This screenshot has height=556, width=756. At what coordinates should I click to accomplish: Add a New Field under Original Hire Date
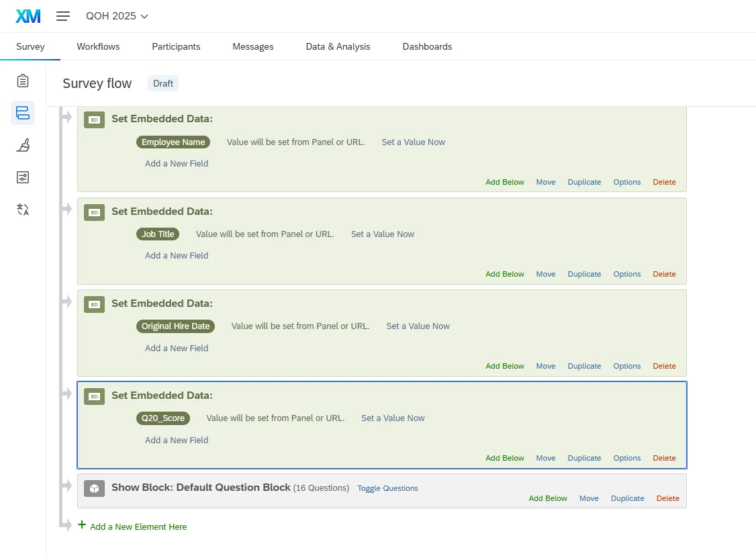[177, 348]
